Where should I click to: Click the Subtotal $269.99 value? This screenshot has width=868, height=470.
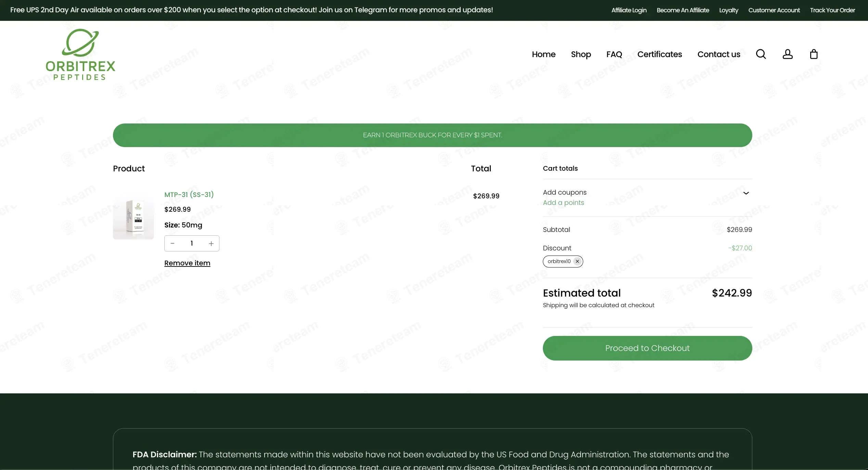[x=739, y=230]
